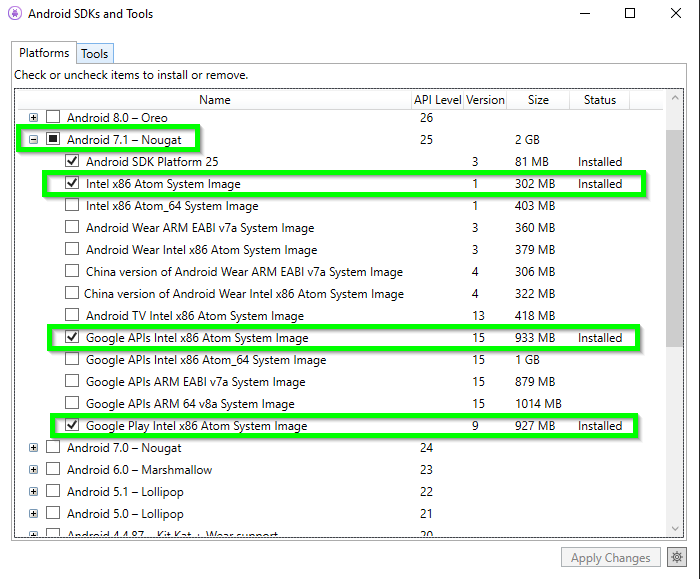Click the 933 MB size cell
Viewport: 700px width, 579px height.
point(535,338)
